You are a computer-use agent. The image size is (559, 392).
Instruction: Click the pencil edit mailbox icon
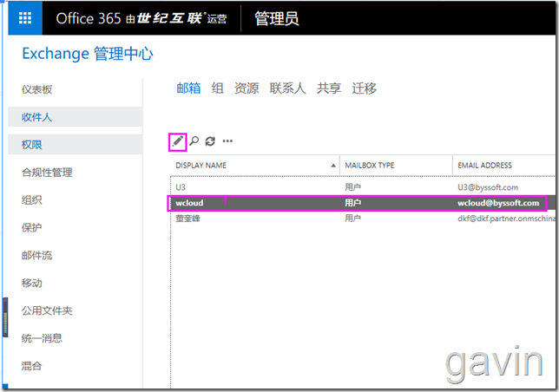tap(178, 141)
